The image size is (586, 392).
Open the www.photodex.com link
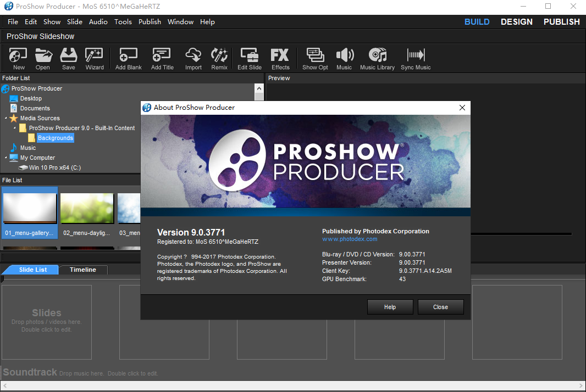(x=350, y=239)
